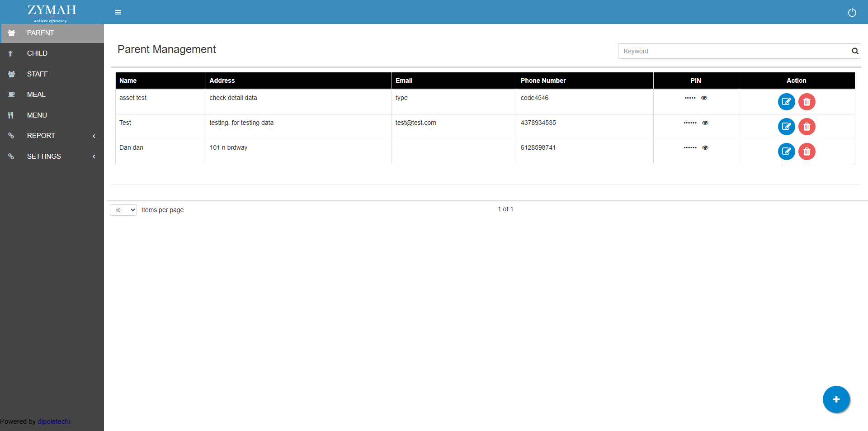The width and height of the screenshot is (868, 431).
Task: Expand the SETTINGS sidebar menu
Action: 52,156
